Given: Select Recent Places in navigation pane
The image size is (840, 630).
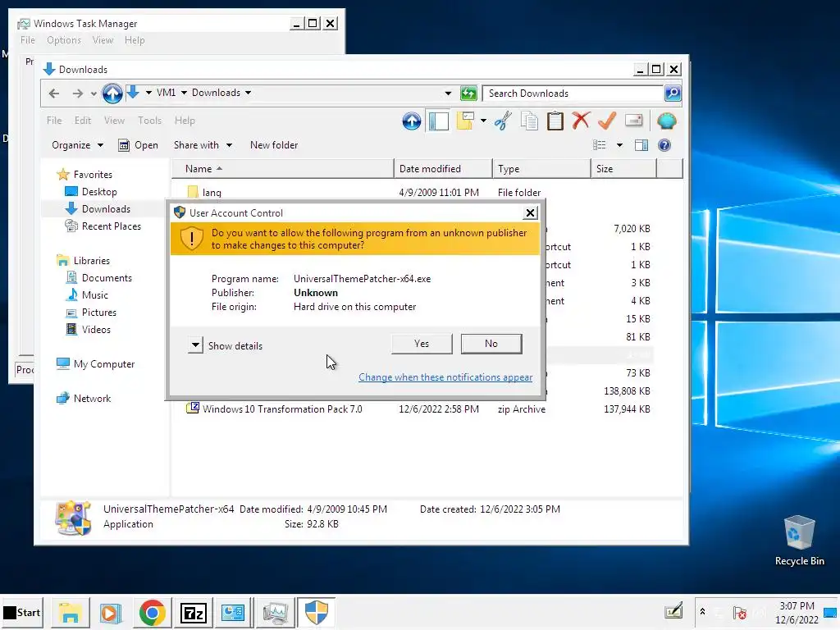Looking at the screenshot, I should click(x=103, y=226).
